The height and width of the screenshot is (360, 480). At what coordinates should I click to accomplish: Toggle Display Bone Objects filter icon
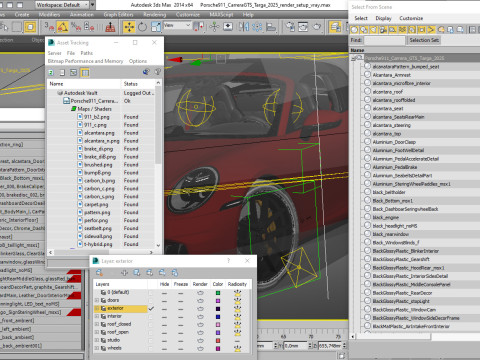coord(431,30)
